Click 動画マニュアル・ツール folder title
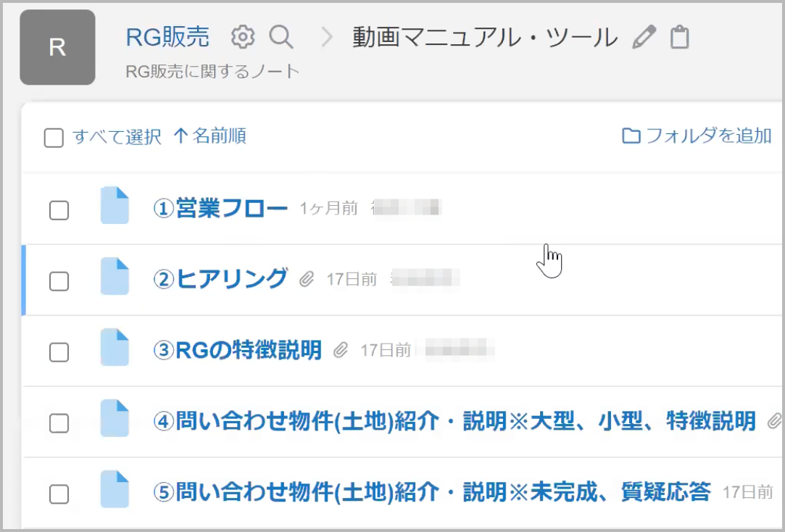 pos(485,38)
